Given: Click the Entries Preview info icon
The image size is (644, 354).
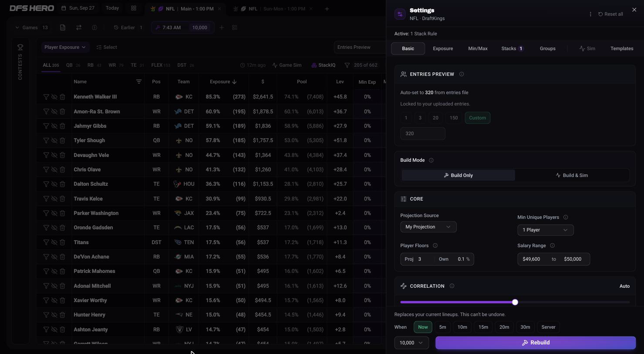Looking at the screenshot, I should point(462,74).
